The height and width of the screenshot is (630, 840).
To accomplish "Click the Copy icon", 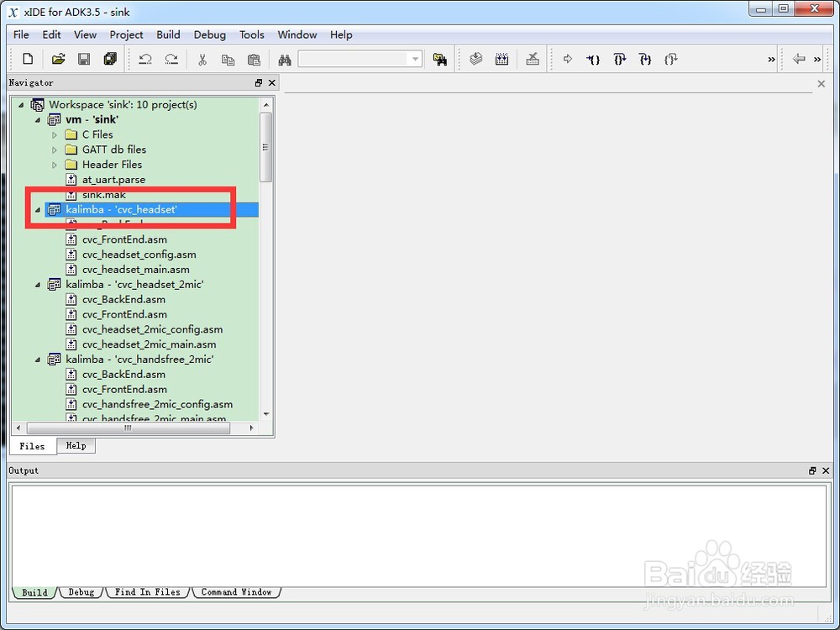I will click(x=228, y=59).
